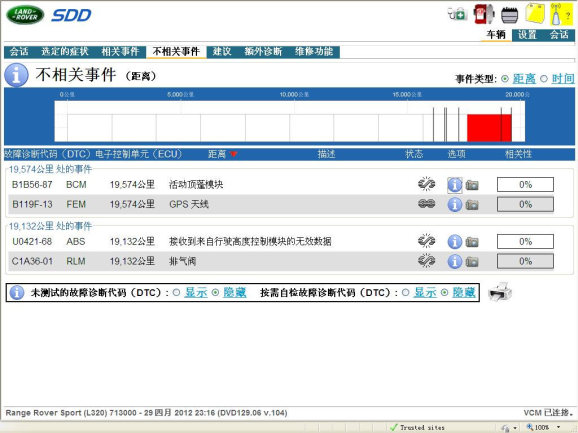578x433 pixels.
Task: Open the browser zoom 100% dropdown arrow
Action: point(558,427)
